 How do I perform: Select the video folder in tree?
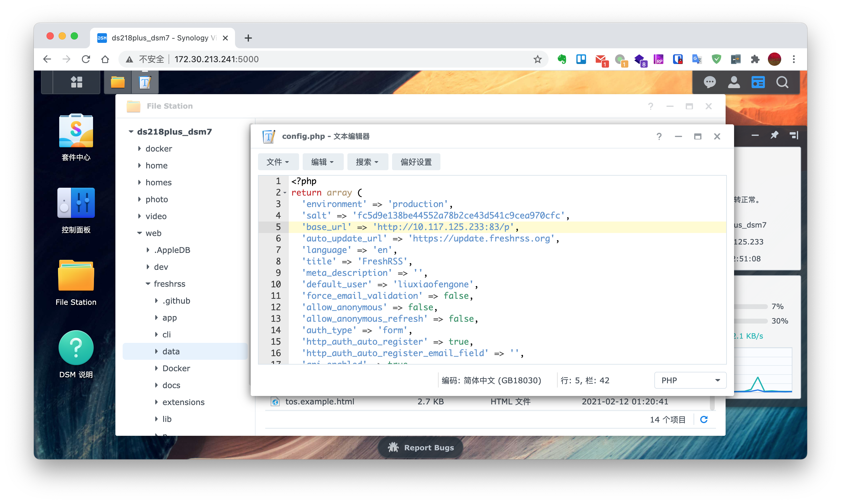(x=156, y=216)
